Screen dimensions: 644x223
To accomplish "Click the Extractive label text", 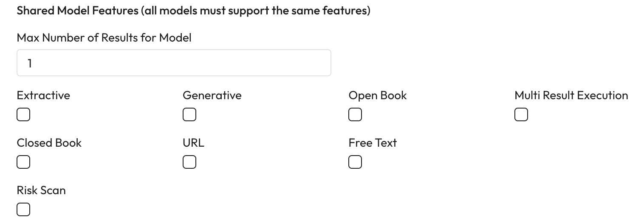I will (43, 95).
